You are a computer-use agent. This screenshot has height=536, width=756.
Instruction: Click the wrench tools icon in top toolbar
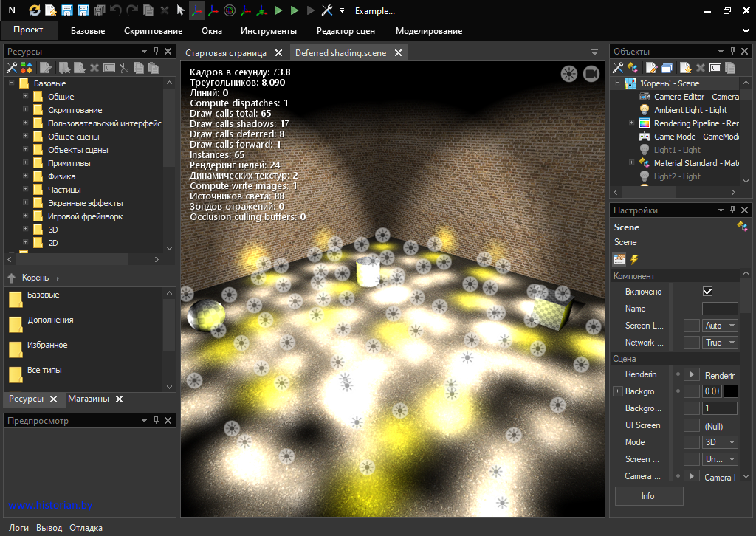pyautogui.click(x=326, y=10)
